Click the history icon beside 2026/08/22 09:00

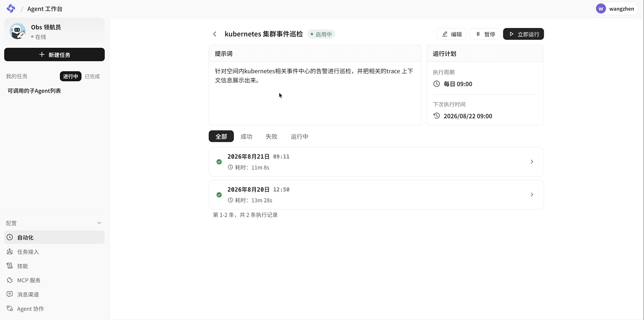click(x=436, y=116)
